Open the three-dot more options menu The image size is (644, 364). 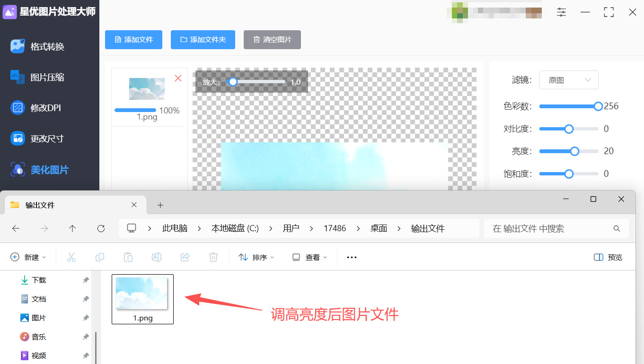point(352,257)
